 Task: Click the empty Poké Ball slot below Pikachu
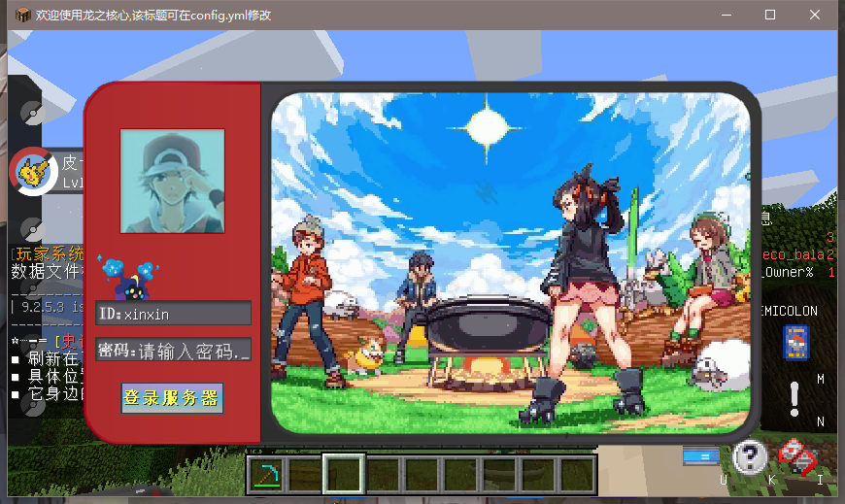[33, 229]
